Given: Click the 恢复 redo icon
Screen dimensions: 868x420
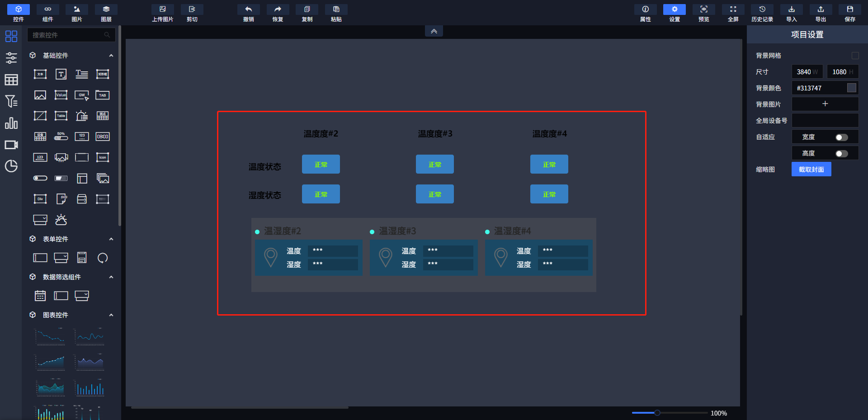Looking at the screenshot, I should click(278, 9).
